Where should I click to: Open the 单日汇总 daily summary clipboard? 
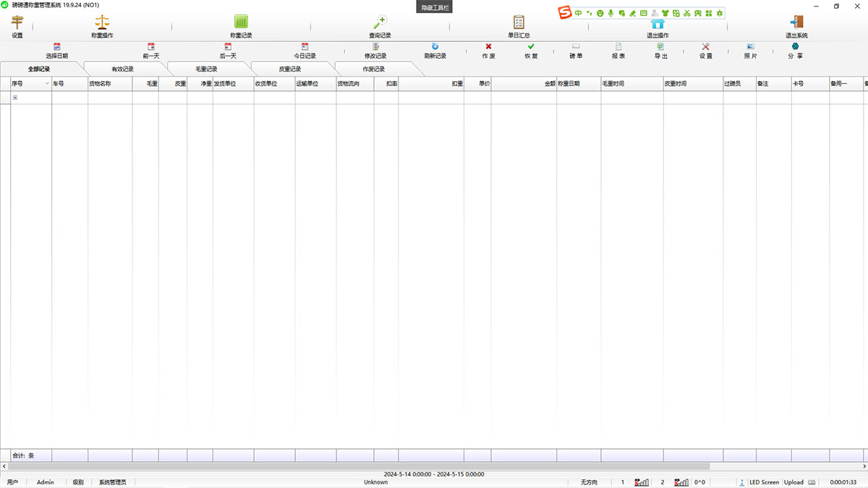pos(519,22)
